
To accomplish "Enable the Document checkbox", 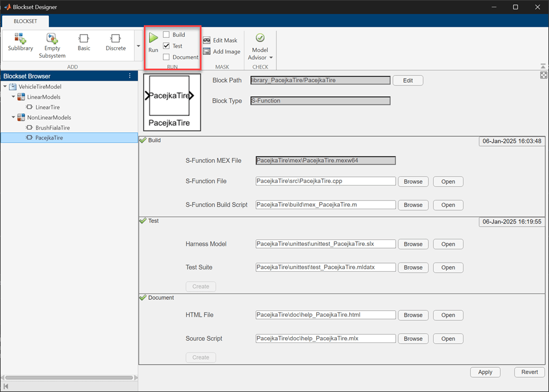I will click(x=166, y=57).
